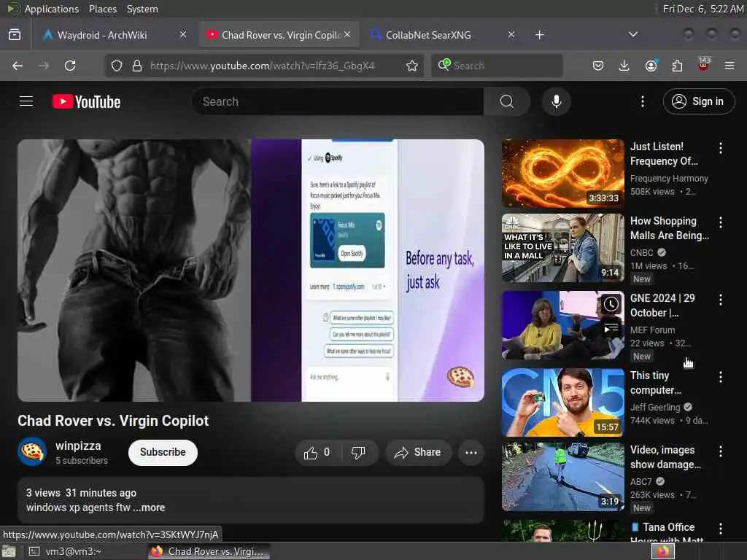Open the This tiny computer video title

click(x=655, y=383)
